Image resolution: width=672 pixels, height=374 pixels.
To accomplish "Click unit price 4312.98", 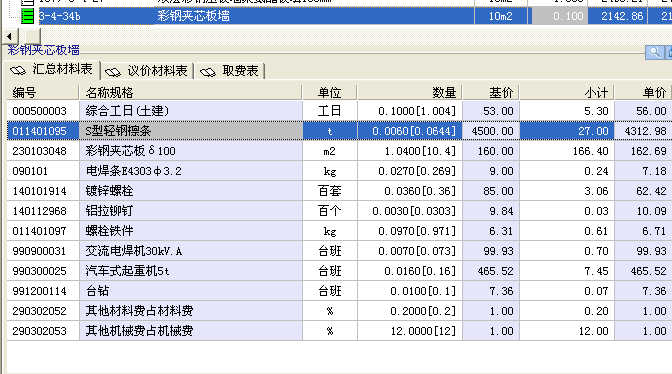I will click(643, 131).
